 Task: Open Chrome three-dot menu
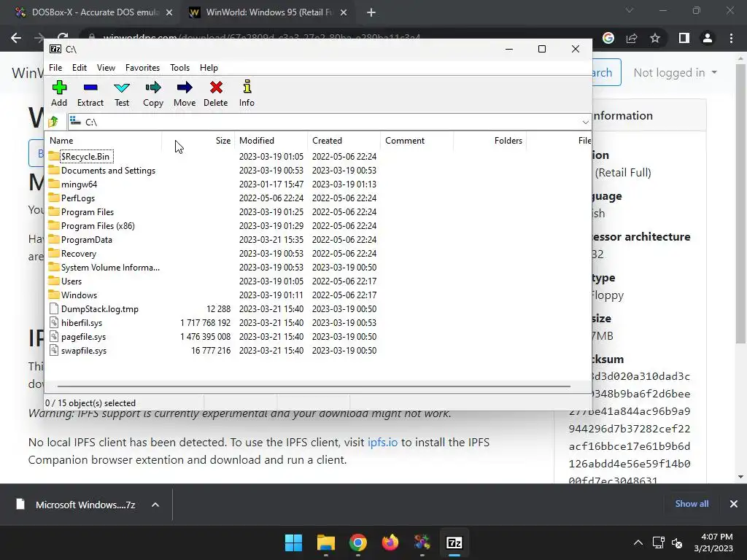click(x=731, y=38)
